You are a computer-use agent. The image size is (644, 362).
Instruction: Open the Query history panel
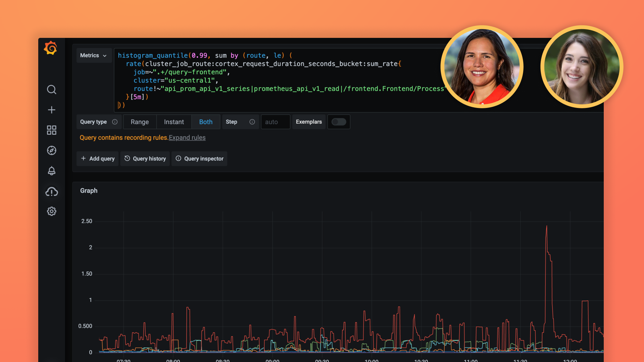coord(145,159)
